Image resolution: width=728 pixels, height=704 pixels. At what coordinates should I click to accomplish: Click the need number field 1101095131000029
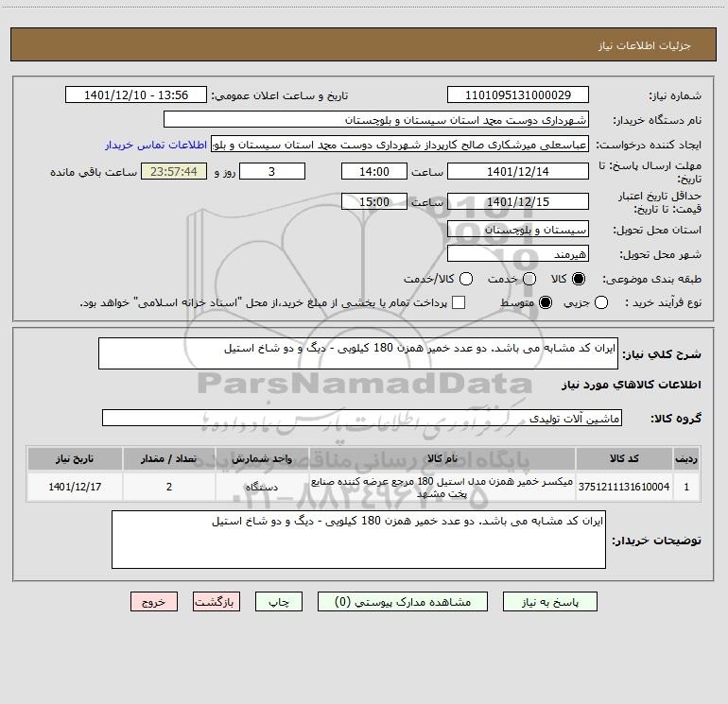coord(518,95)
